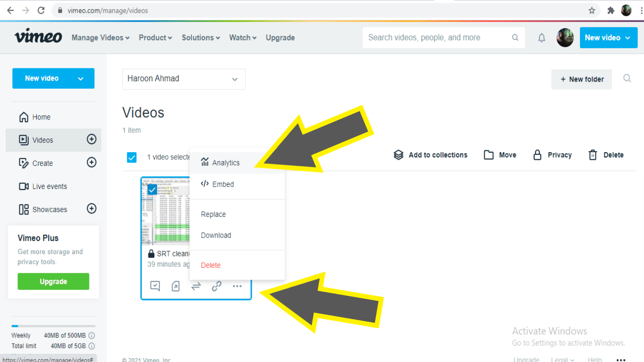644x362 pixels.
Task: Go back in the browser
Action: [10, 10]
